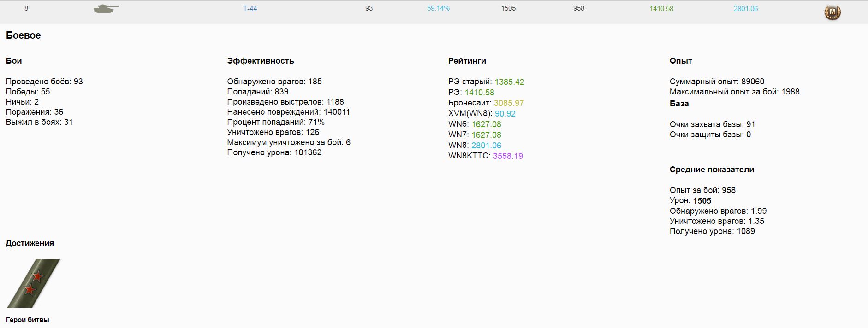Click 'Очки защиты базы: 0' line
The height and width of the screenshot is (328, 868).
coord(710,135)
